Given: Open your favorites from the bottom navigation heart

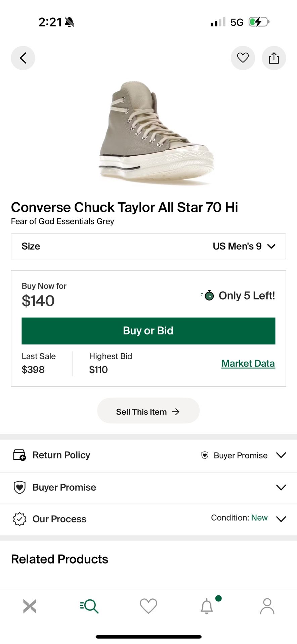Looking at the screenshot, I should click(148, 606).
